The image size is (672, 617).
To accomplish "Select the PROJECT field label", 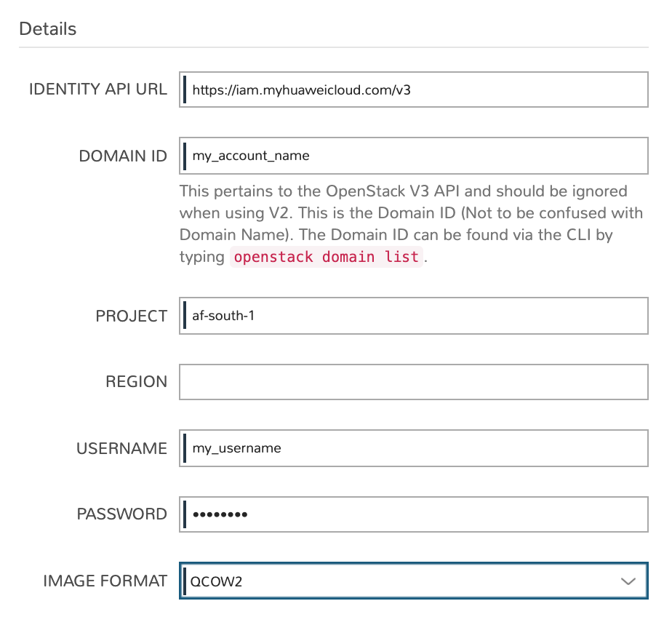I will click(131, 317).
